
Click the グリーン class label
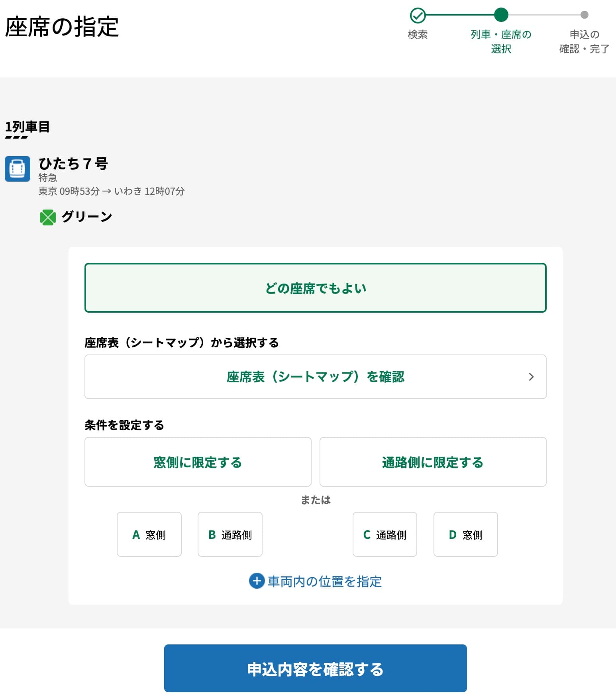click(87, 217)
